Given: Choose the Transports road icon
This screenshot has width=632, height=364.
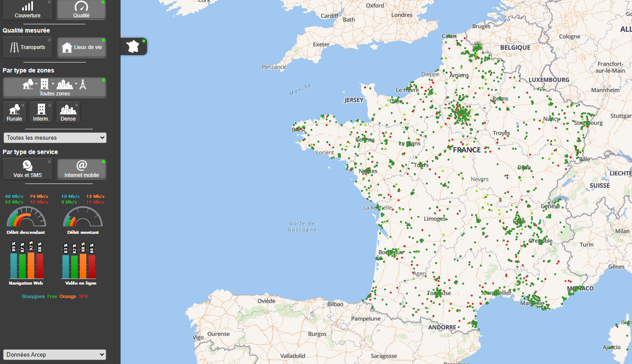Looking at the screenshot, I should tap(15, 47).
